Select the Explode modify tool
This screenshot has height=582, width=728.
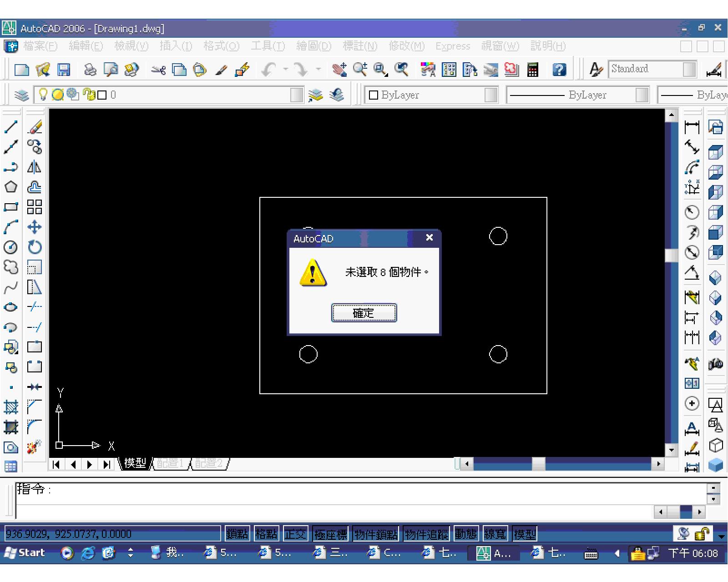pyautogui.click(x=35, y=446)
